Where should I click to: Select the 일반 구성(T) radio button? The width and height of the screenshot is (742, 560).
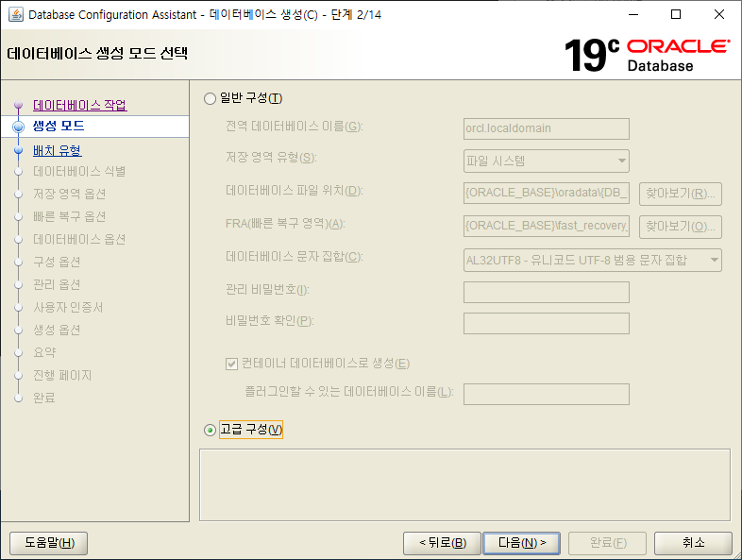click(210, 98)
